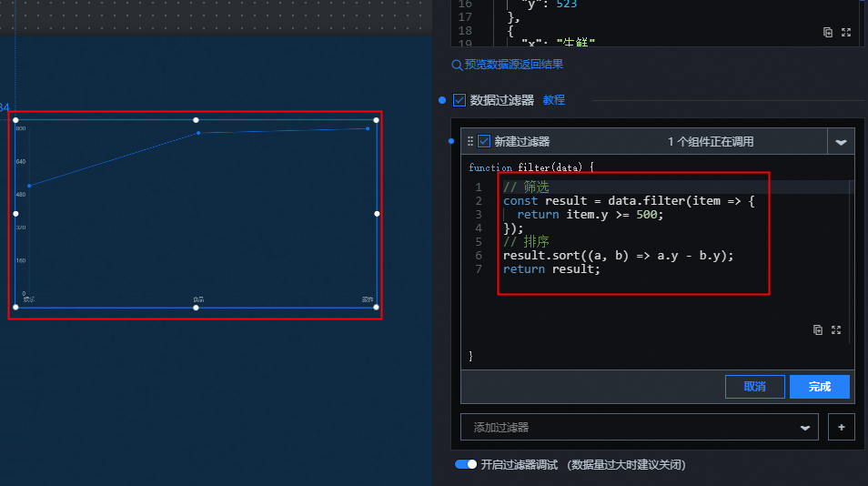This screenshot has height=486, width=868.
Task: Click the last data point on line
Action: tap(368, 129)
